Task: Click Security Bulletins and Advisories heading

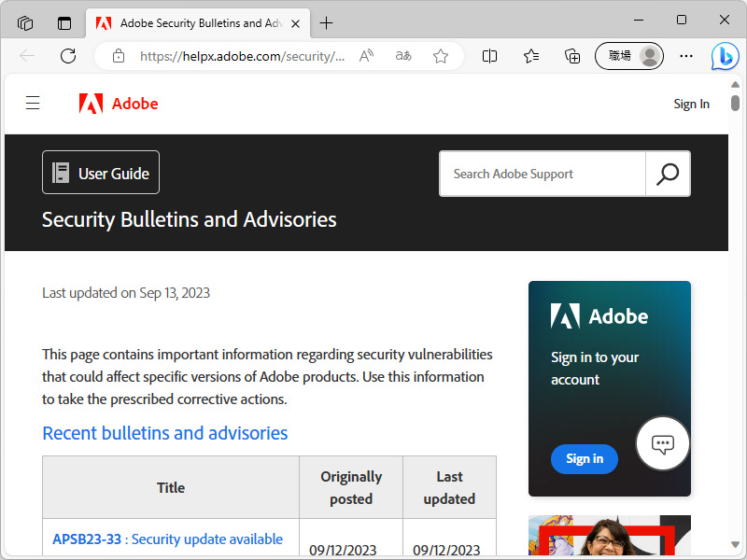Action: coord(190,219)
